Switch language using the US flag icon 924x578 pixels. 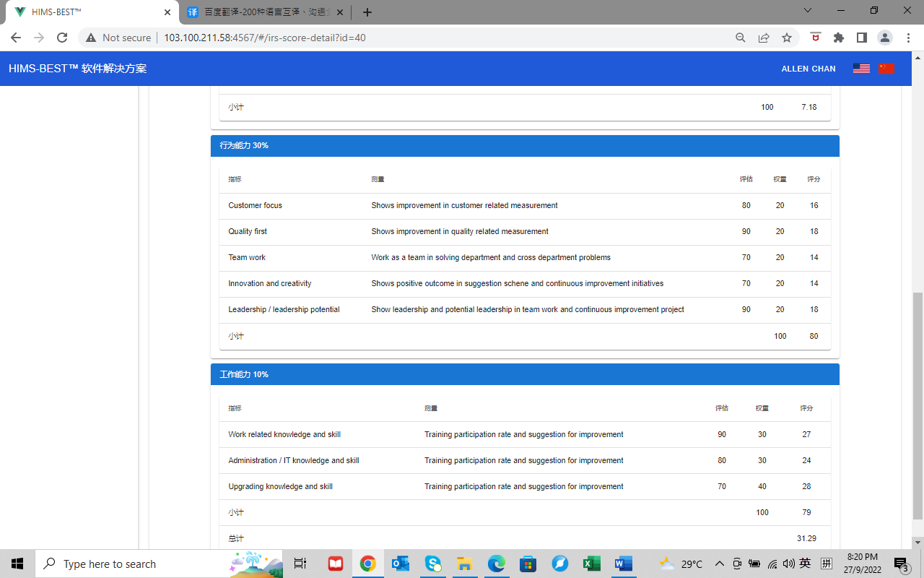(860, 69)
